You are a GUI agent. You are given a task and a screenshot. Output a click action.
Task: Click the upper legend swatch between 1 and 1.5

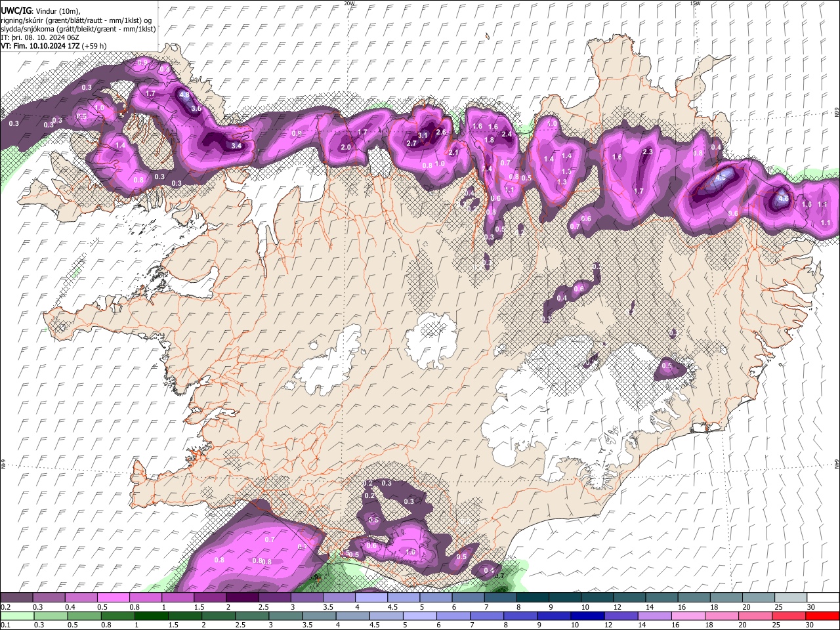178,597
